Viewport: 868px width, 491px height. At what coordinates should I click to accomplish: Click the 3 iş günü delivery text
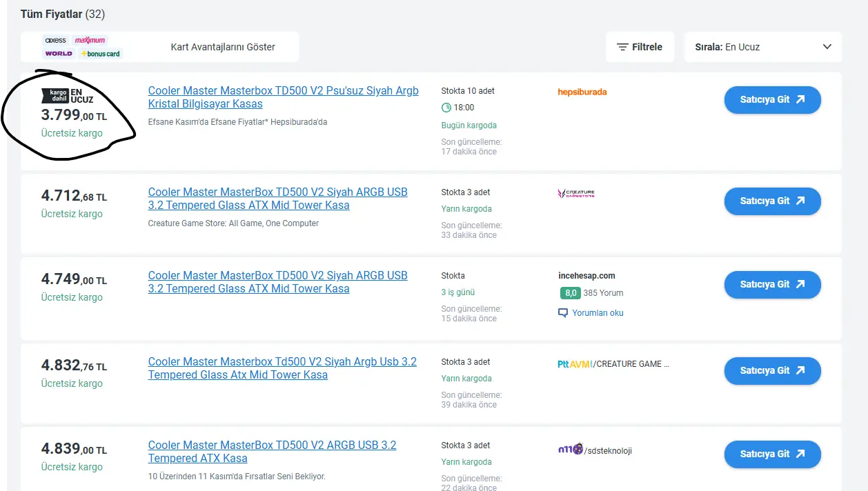458,292
